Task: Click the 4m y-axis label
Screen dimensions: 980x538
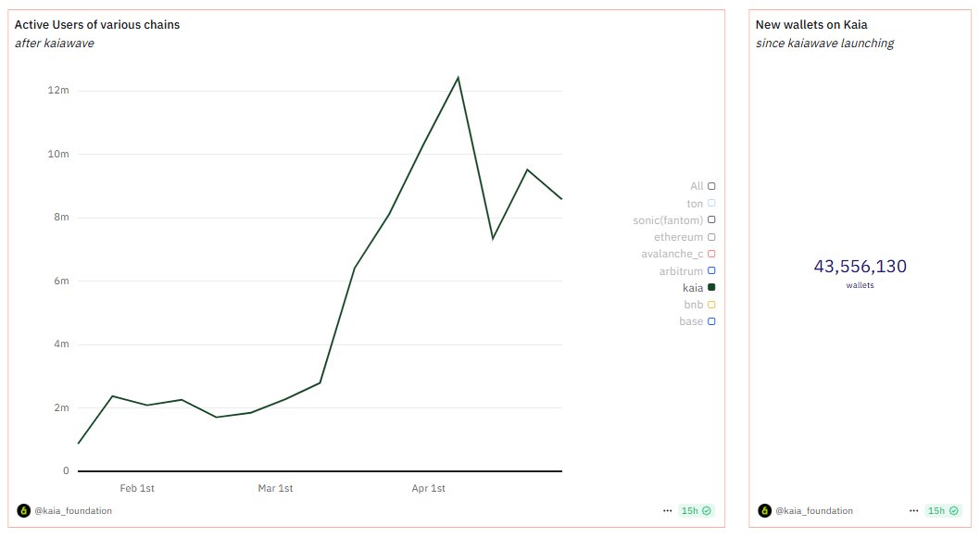Action: [61, 344]
